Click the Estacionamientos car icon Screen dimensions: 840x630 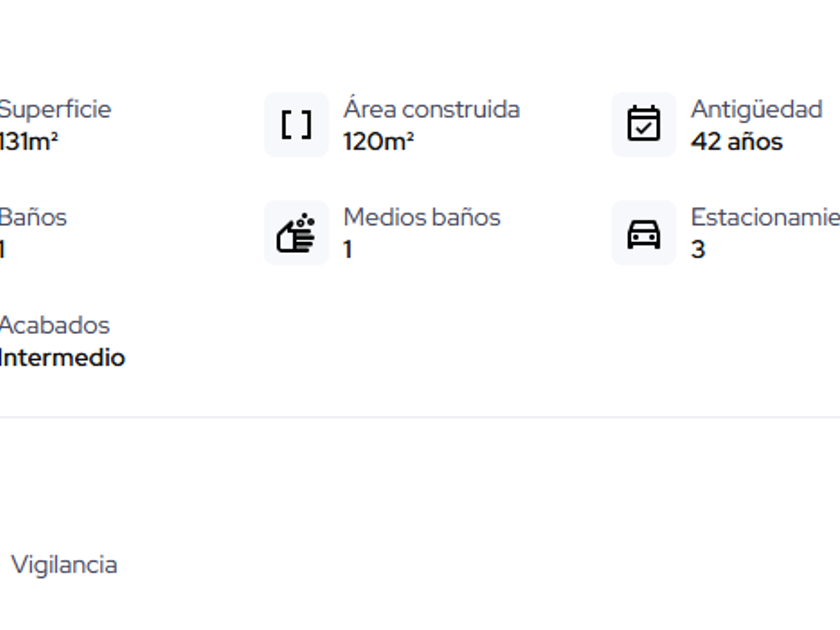point(644,233)
